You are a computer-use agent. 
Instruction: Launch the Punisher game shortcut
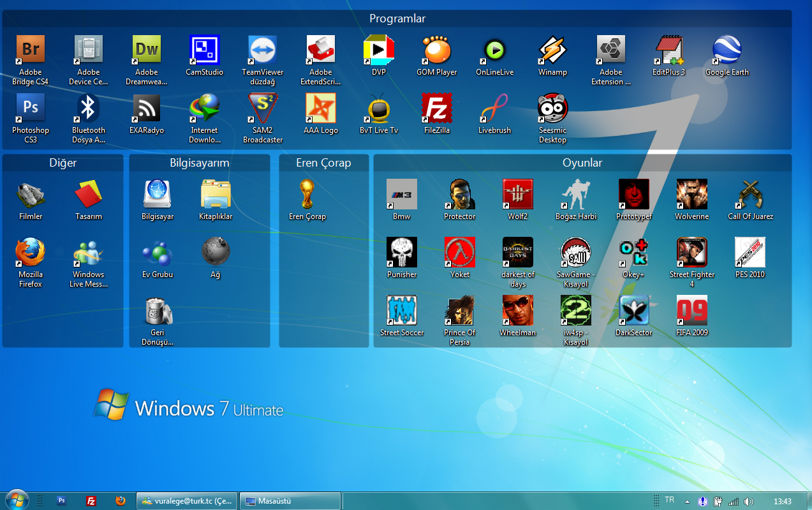tap(402, 252)
